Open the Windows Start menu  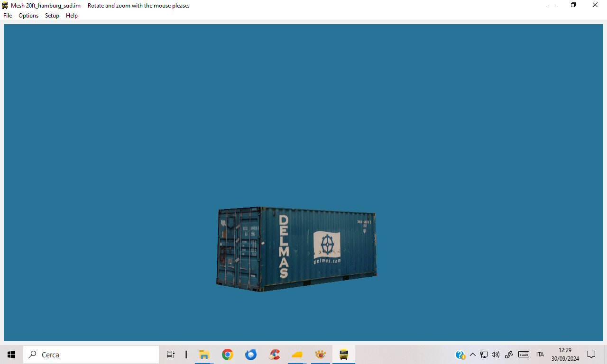tap(11, 355)
